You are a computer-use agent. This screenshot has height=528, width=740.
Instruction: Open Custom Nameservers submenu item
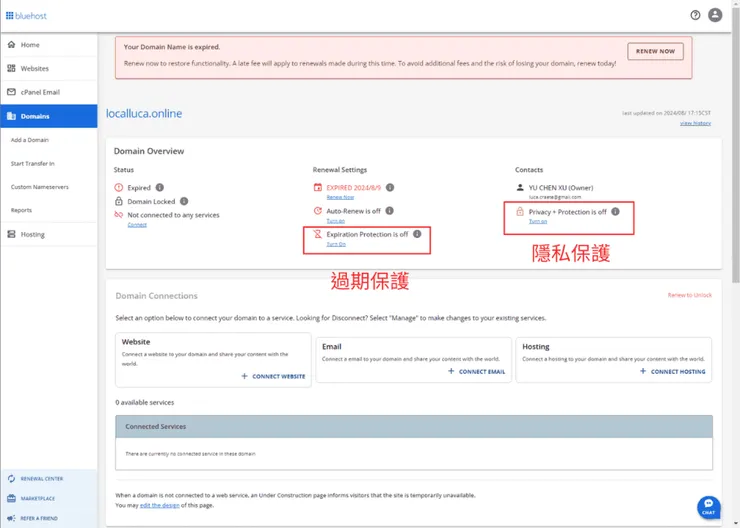pos(40,187)
